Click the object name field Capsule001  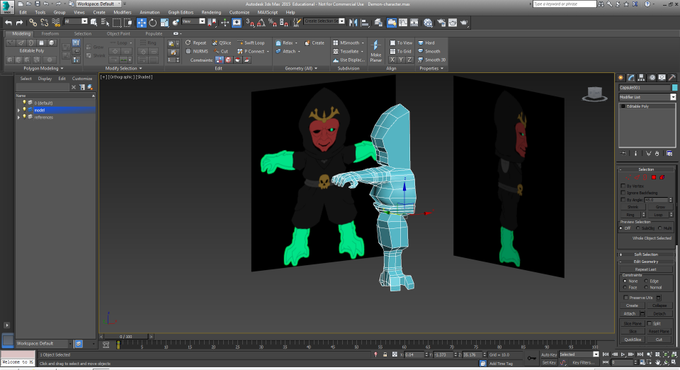click(644, 88)
